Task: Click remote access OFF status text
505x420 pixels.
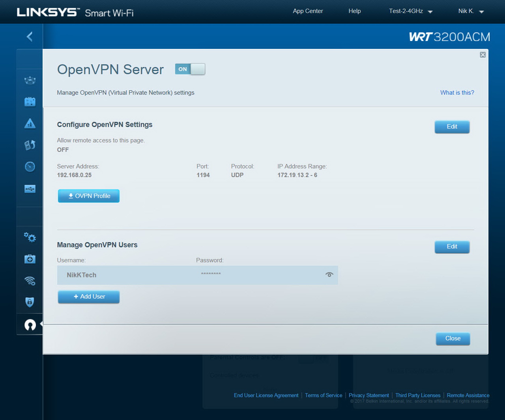Action: point(63,150)
